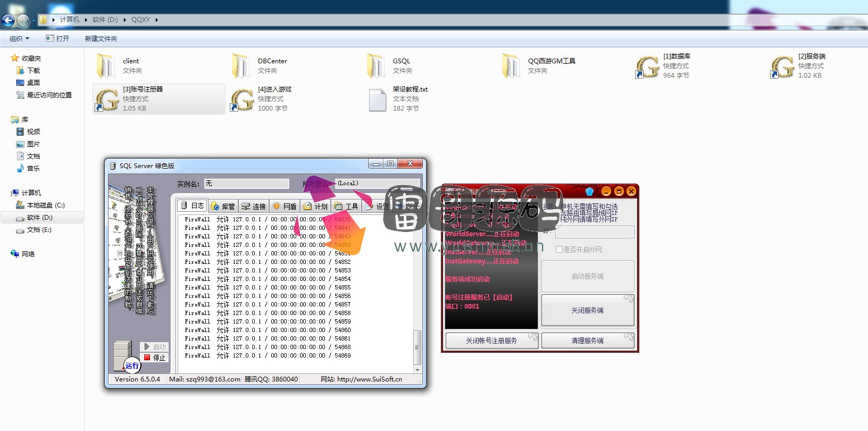This screenshot has height=431, width=868.
Task: Click the 运行 status badge on the server icon
Action: click(132, 366)
